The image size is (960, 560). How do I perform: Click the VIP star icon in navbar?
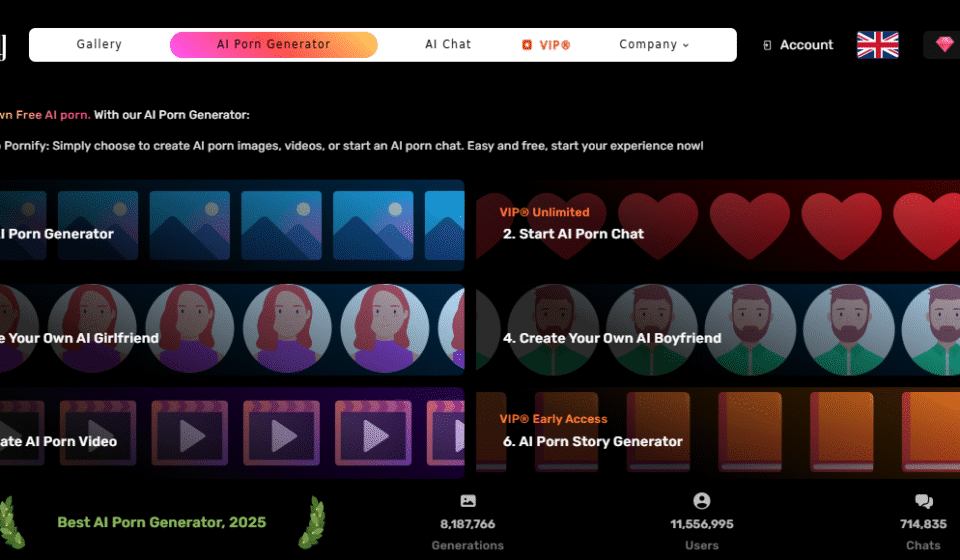[527, 45]
